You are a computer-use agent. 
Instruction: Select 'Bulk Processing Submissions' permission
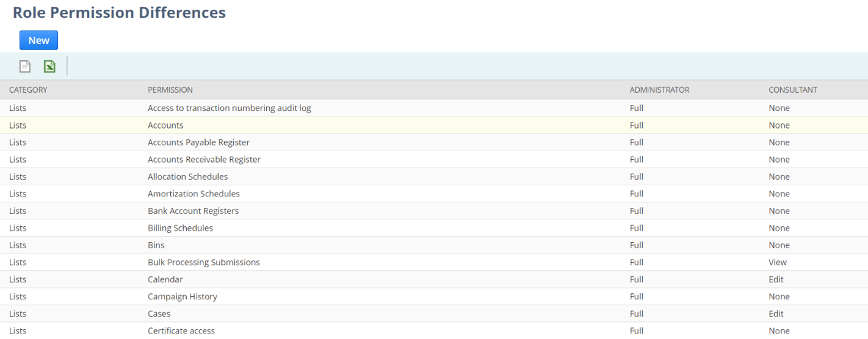204,262
